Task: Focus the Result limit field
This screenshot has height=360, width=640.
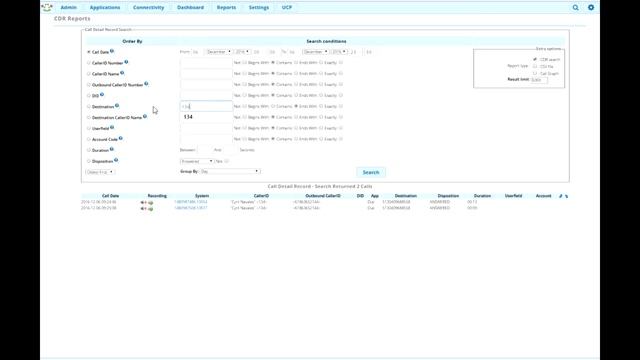Action: [539, 80]
